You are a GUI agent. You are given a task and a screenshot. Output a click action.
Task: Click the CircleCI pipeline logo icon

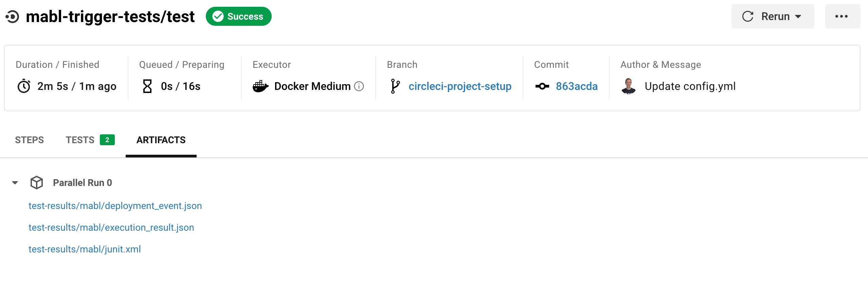[x=13, y=16]
